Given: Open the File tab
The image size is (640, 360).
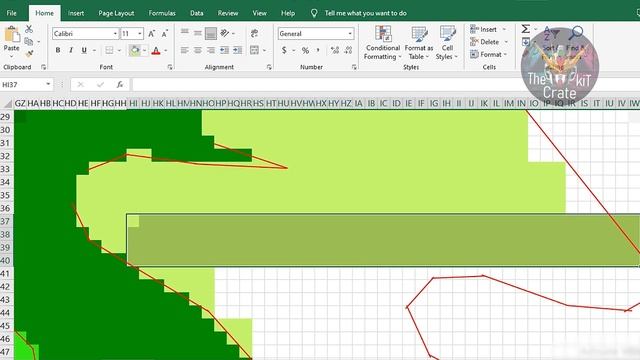Looking at the screenshot, I should pyautogui.click(x=11, y=13).
